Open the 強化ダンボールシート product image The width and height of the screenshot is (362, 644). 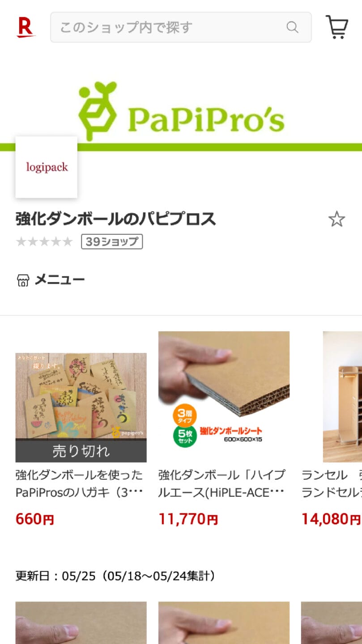click(x=224, y=397)
